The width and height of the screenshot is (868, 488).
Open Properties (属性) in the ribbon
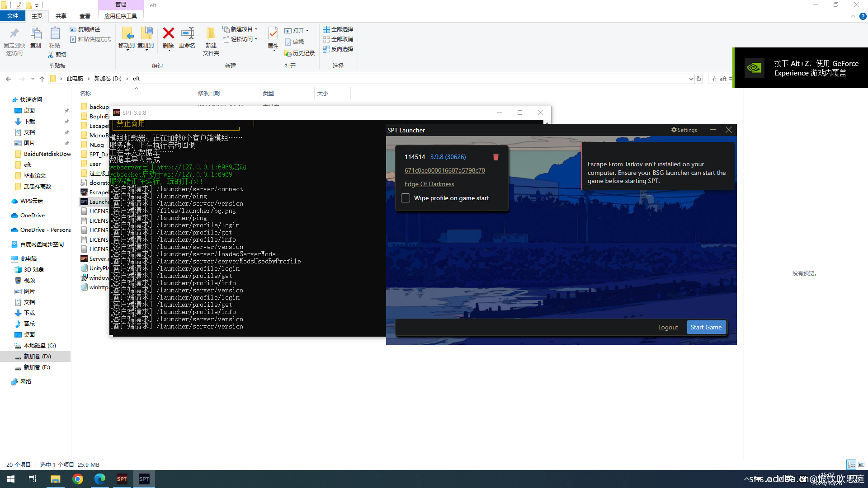point(273,39)
